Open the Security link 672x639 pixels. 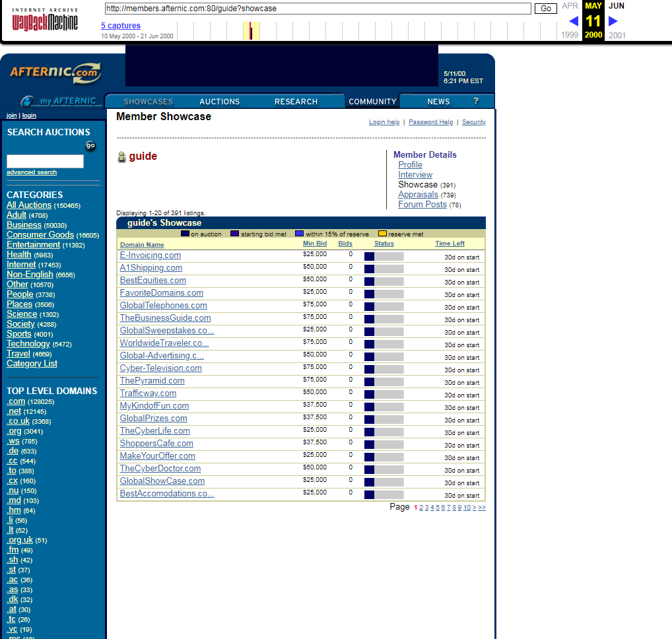474,122
